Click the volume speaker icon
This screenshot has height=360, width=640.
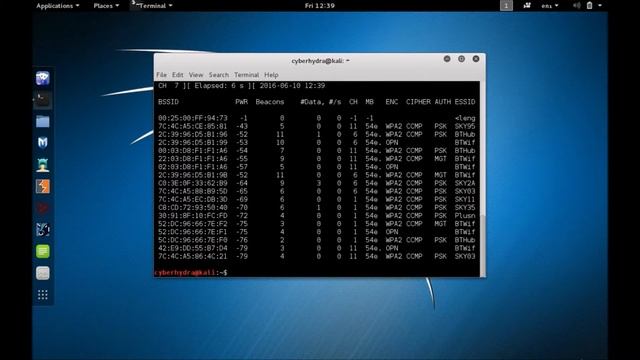tap(576, 6)
